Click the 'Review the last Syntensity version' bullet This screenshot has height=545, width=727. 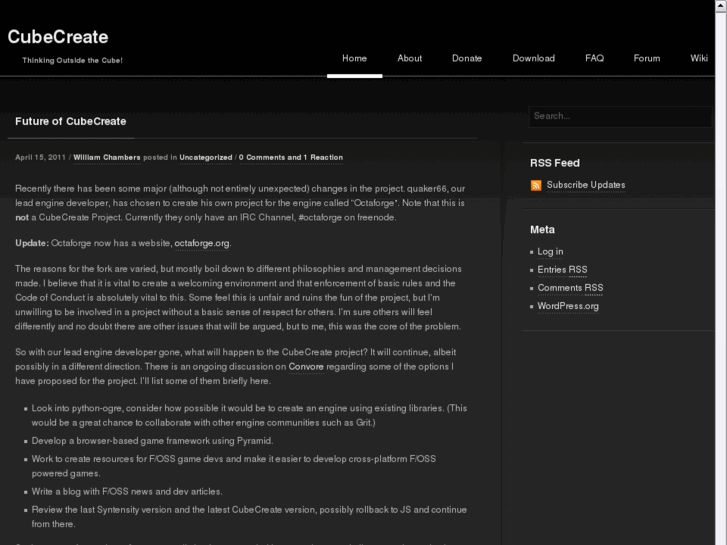[249, 517]
